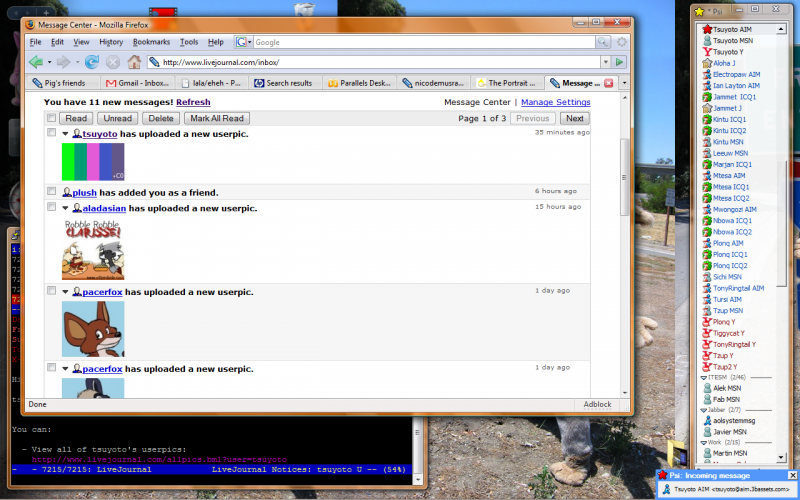Click the Stop loading icon
The width and height of the screenshot is (800, 500).
tap(113, 62)
